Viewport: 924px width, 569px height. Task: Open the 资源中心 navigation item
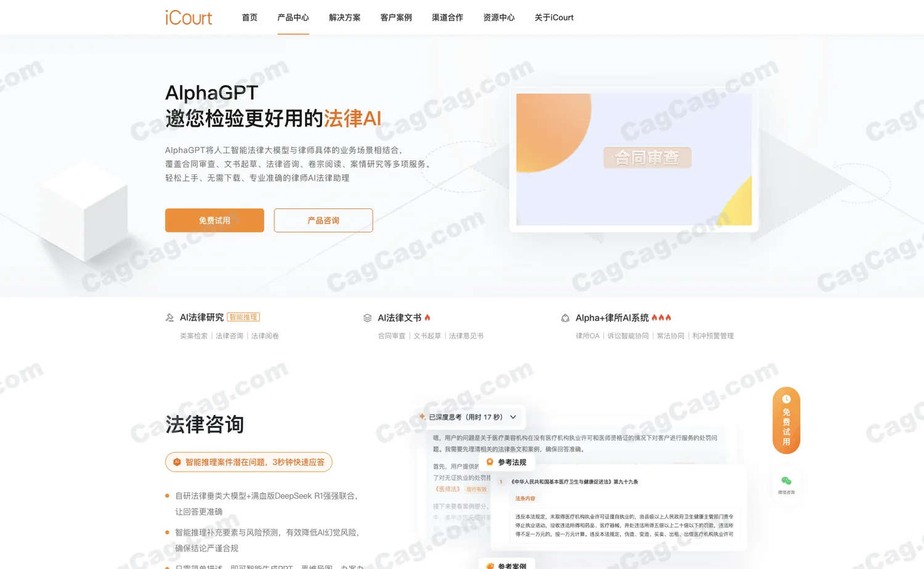pos(499,17)
